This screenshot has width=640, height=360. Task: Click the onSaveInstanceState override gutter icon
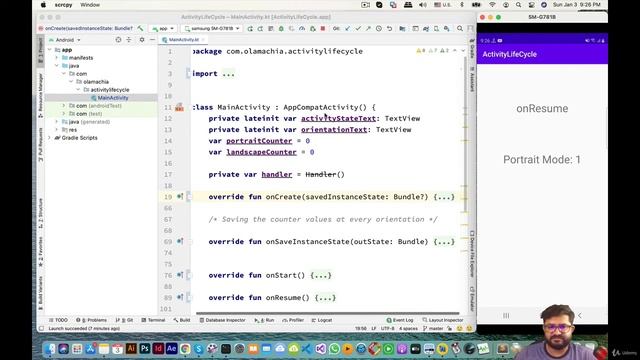point(180,241)
